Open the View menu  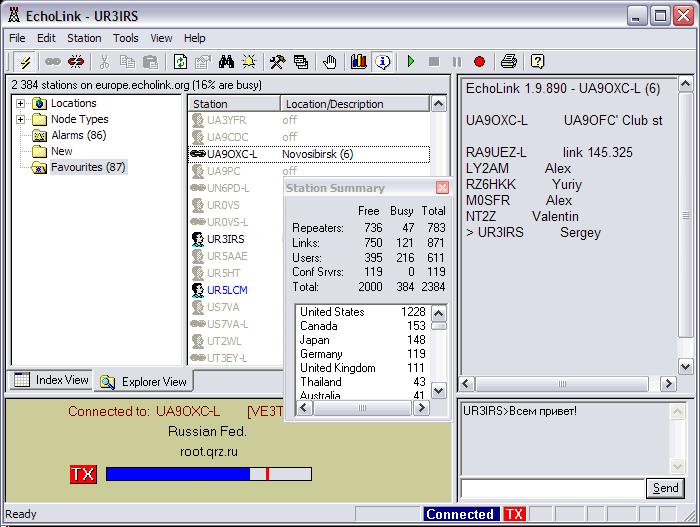coord(161,38)
